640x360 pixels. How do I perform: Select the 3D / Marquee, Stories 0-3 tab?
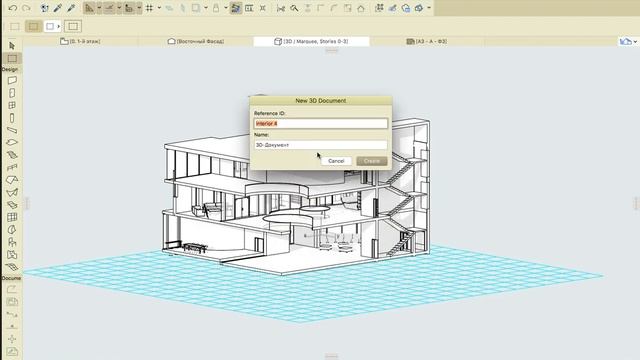coord(311,41)
